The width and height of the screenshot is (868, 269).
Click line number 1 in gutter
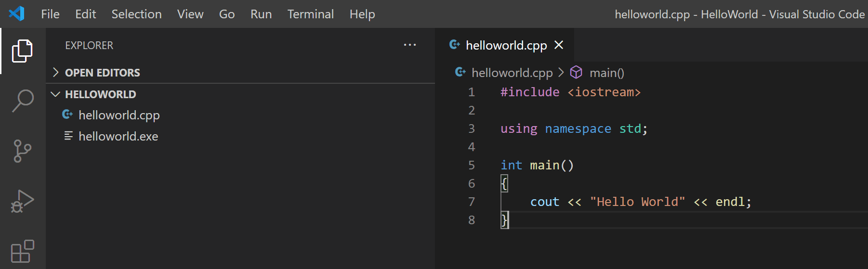(471, 92)
